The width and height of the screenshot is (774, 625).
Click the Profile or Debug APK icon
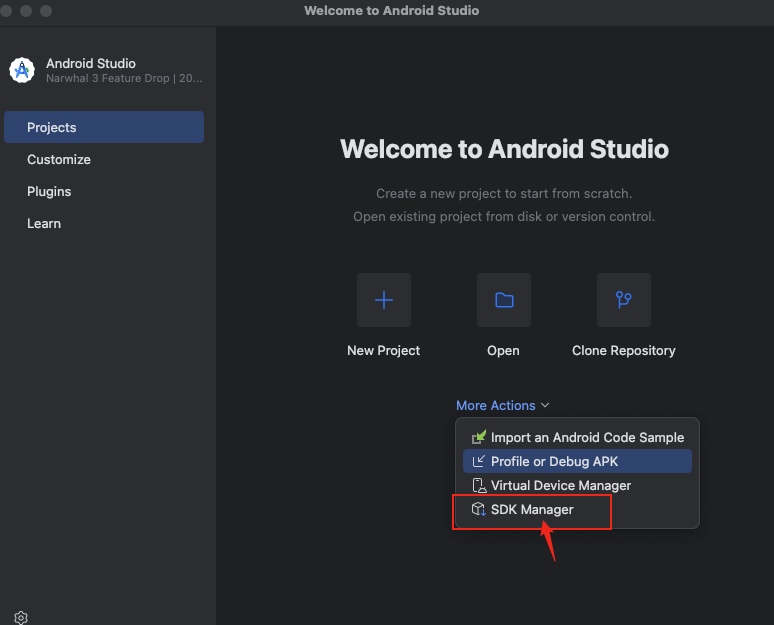[x=478, y=461]
